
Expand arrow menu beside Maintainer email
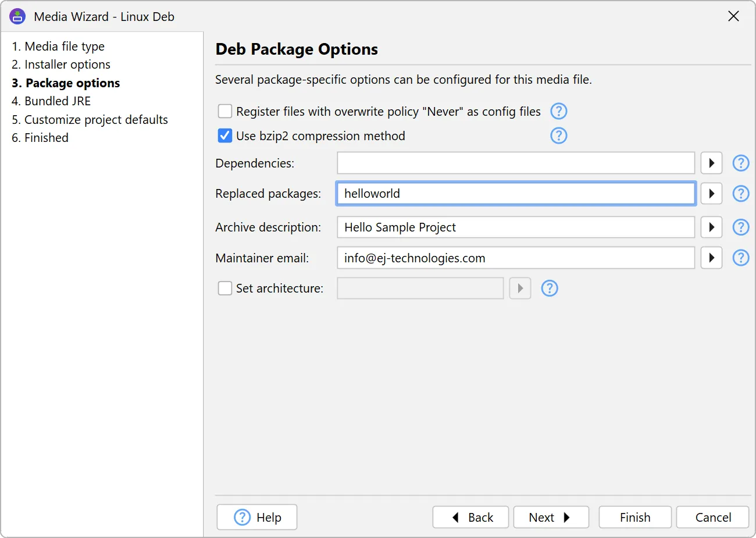coord(711,258)
